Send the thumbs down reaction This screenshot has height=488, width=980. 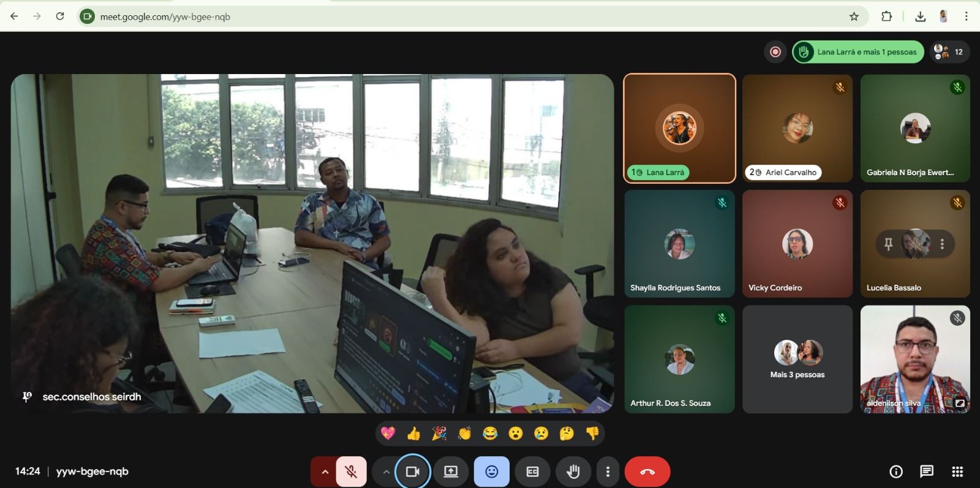coord(592,434)
